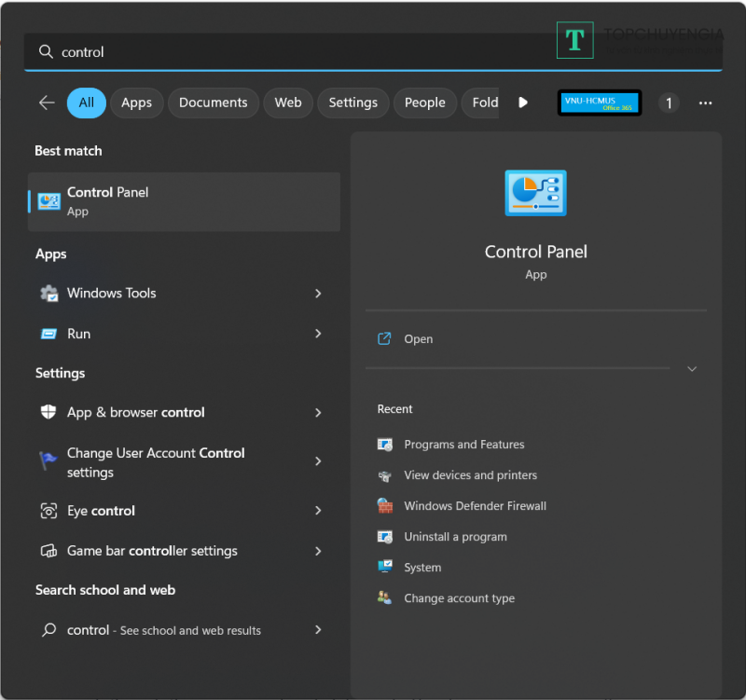Image resolution: width=746 pixels, height=700 pixels.
Task: Click the large Control Panel icon
Action: (535, 193)
